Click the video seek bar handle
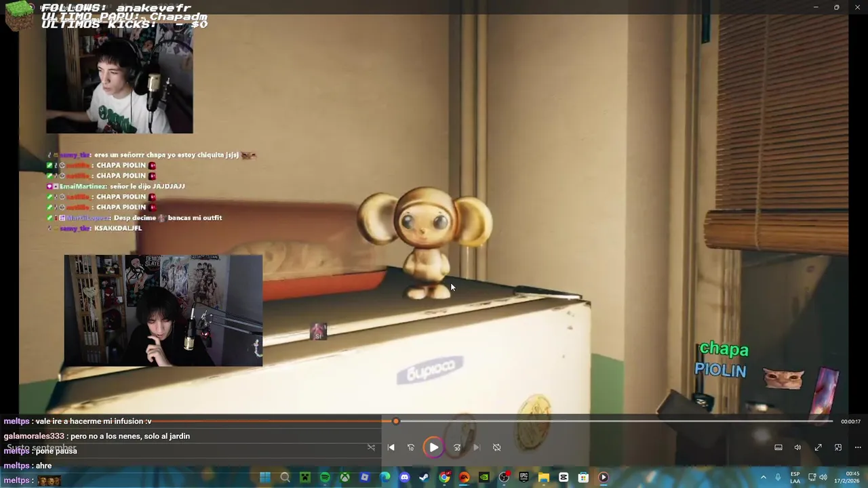Viewport: 868px width, 488px height. pos(396,422)
